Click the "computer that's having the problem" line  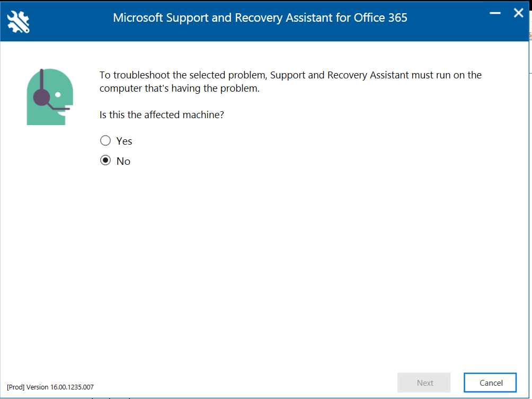[x=180, y=88]
